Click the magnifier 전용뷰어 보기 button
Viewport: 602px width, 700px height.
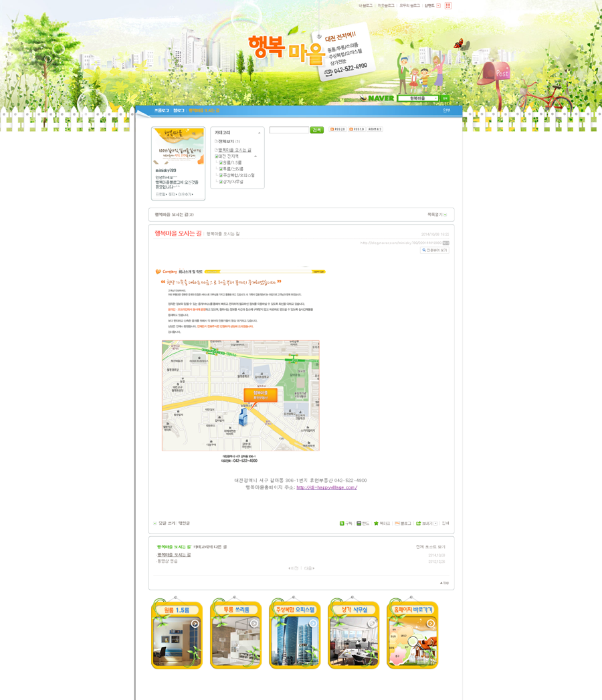click(435, 250)
